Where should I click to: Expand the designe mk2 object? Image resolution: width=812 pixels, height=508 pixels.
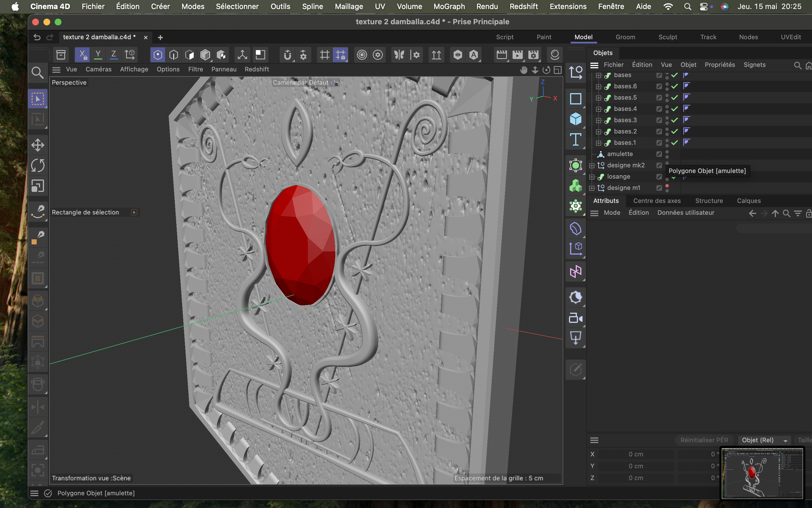pos(592,165)
